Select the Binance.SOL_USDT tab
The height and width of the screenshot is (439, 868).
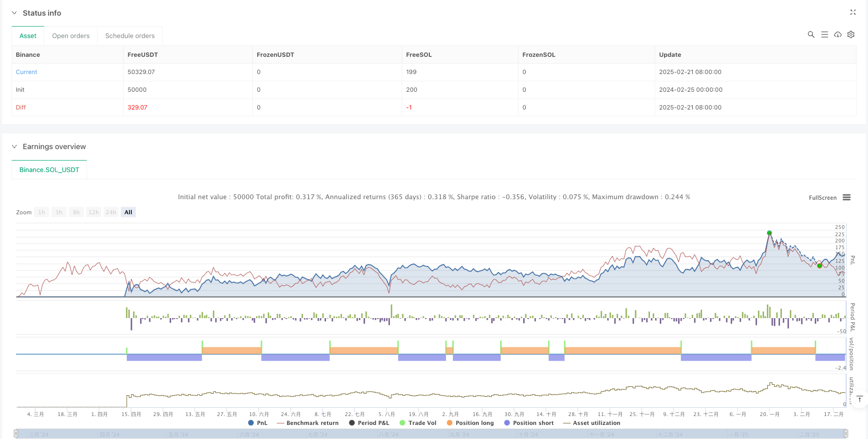50,170
